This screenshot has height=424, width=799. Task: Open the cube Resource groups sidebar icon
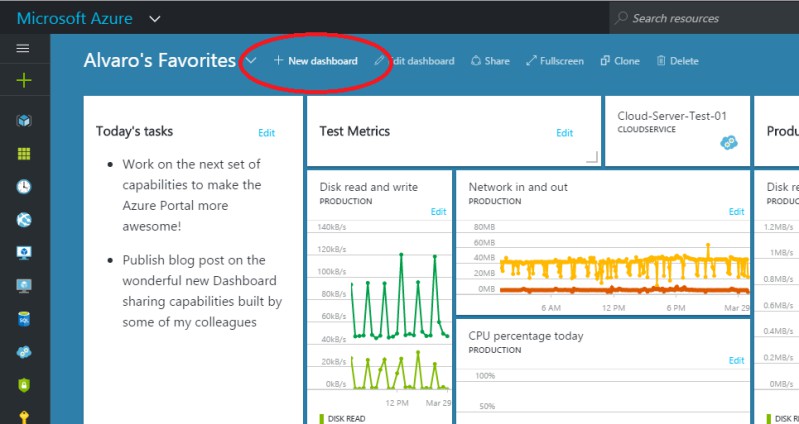tap(24, 121)
